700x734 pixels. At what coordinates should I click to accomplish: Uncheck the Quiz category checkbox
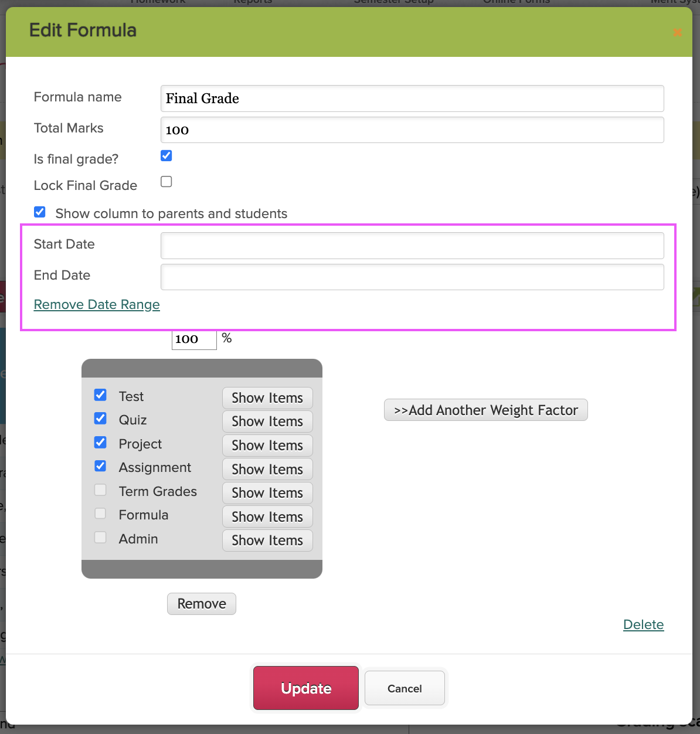(x=100, y=419)
